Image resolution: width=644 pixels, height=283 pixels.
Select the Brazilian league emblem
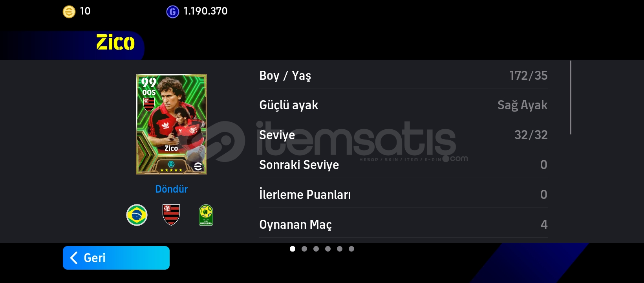(x=206, y=215)
